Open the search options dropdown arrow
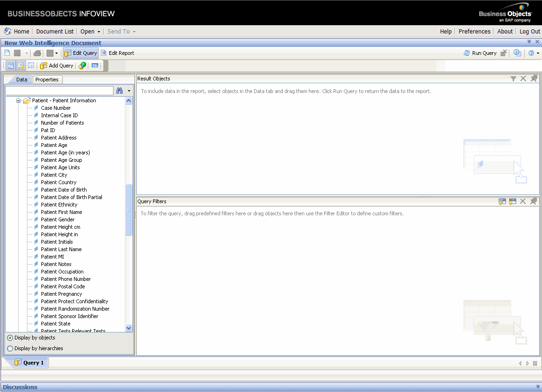Screen dimensions: 542x392 tap(129, 91)
